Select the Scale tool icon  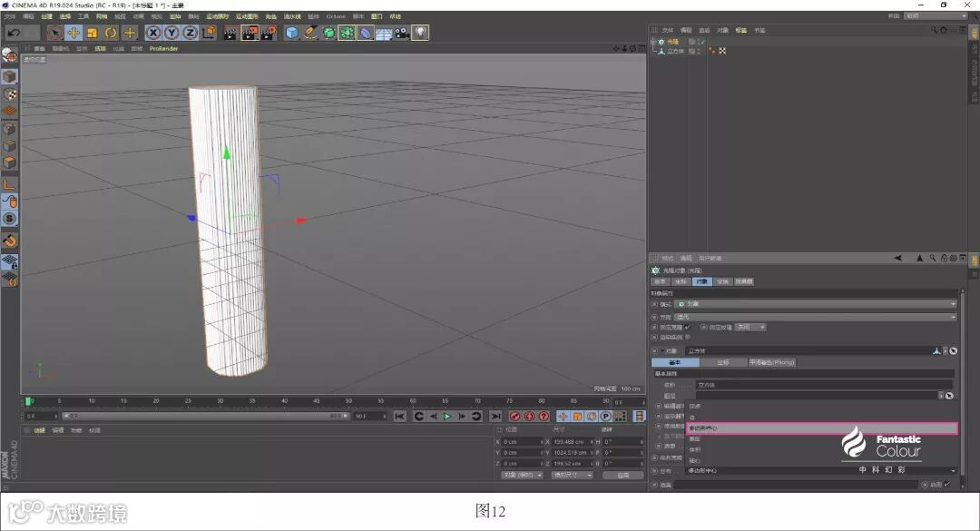[x=92, y=33]
